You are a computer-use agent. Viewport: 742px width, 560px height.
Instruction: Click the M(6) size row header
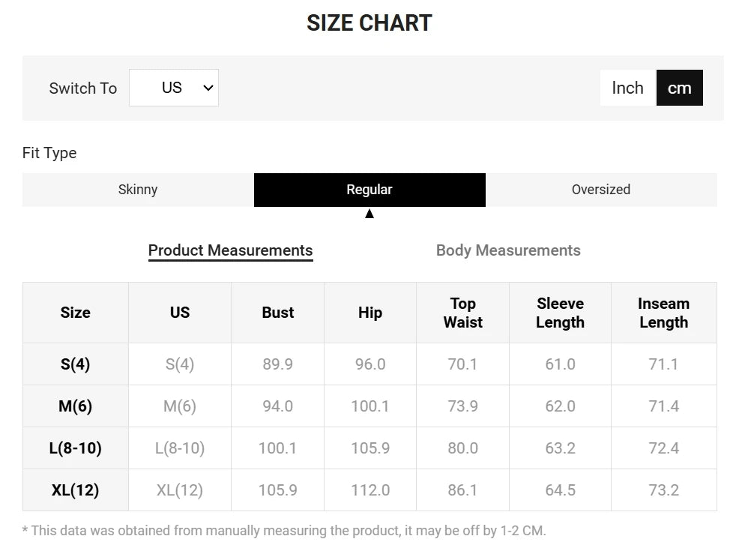click(x=75, y=406)
